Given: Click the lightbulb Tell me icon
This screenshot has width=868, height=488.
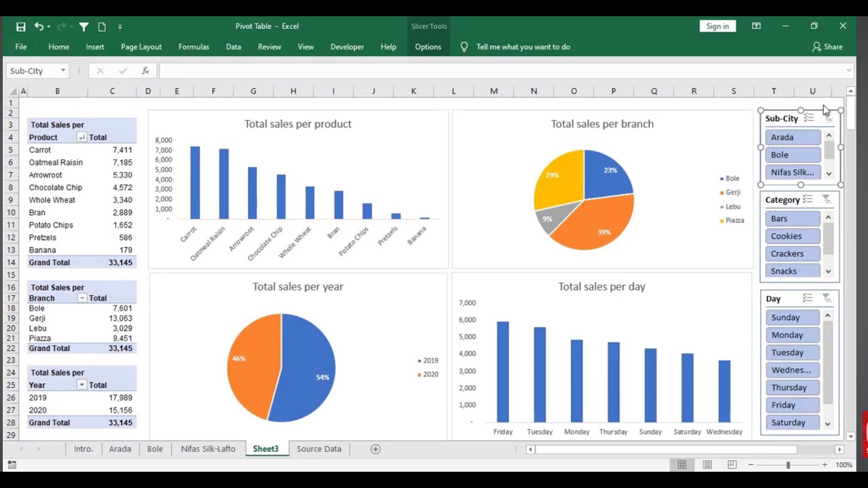Looking at the screenshot, I should (464, 47).
